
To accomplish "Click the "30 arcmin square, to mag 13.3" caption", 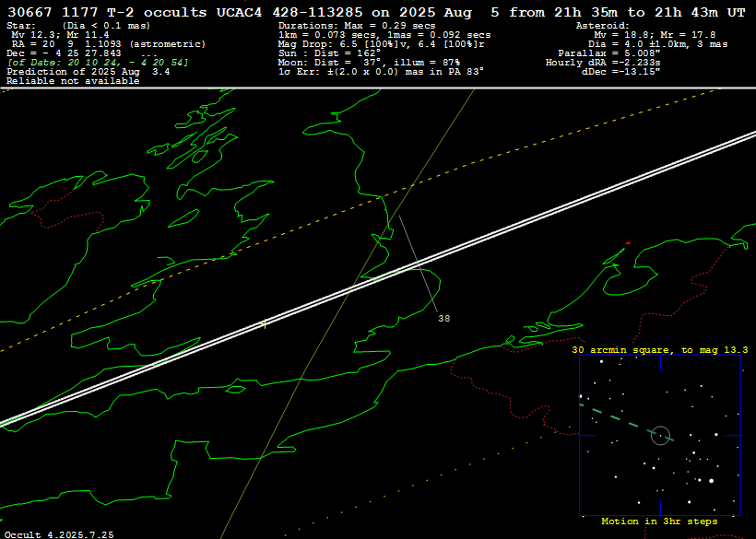I will [659, 350].
